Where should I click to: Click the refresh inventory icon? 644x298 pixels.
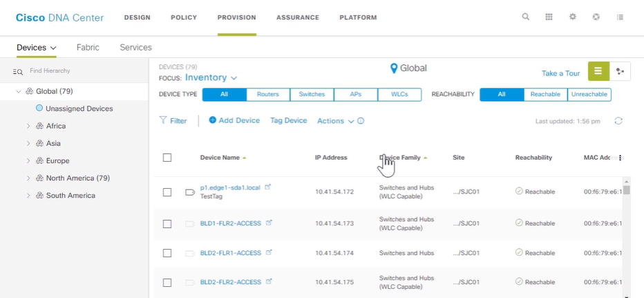point(618,121)
